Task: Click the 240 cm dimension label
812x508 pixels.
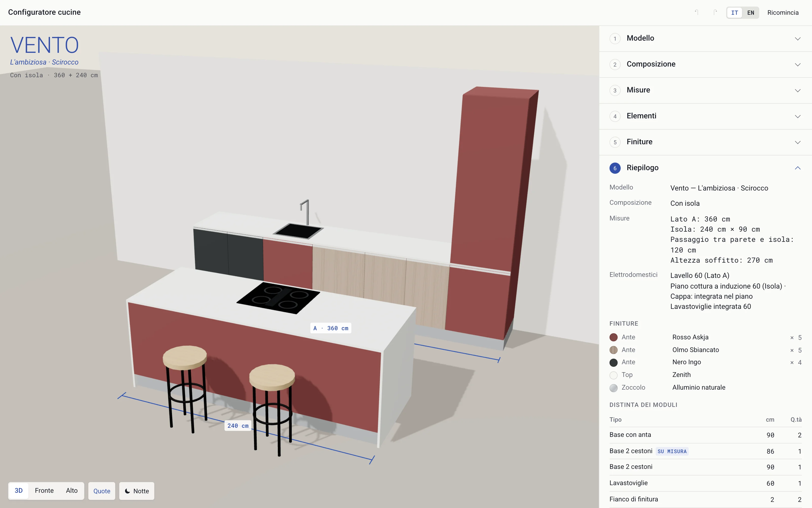Action: tap(238, 426)
